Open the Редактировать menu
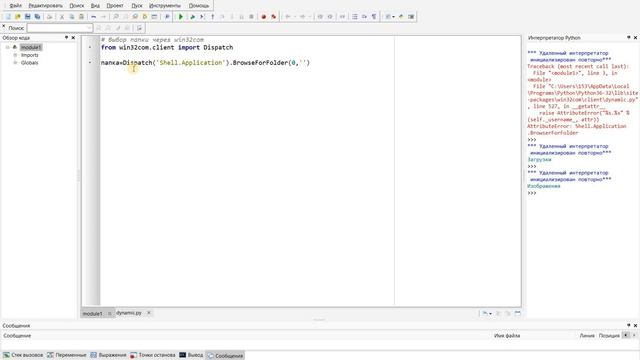 [45, 6]
